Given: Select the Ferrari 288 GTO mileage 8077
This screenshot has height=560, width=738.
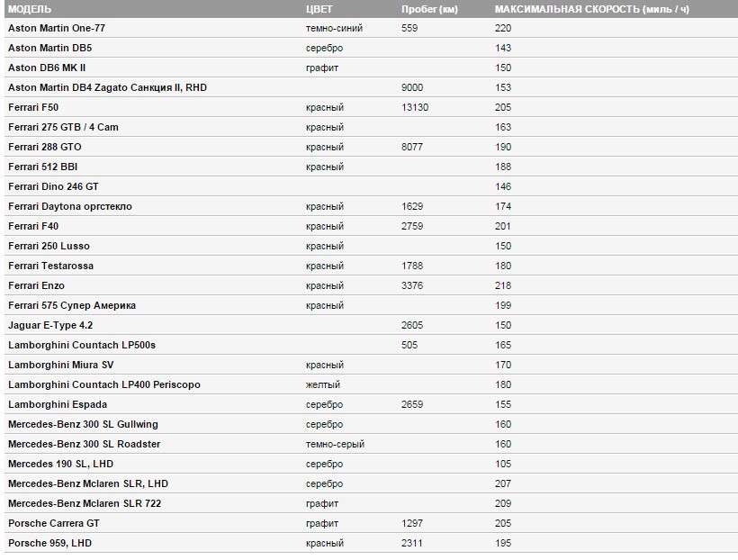Looking at the screenshot, I should pyautogui.click(x=412, y=147).
